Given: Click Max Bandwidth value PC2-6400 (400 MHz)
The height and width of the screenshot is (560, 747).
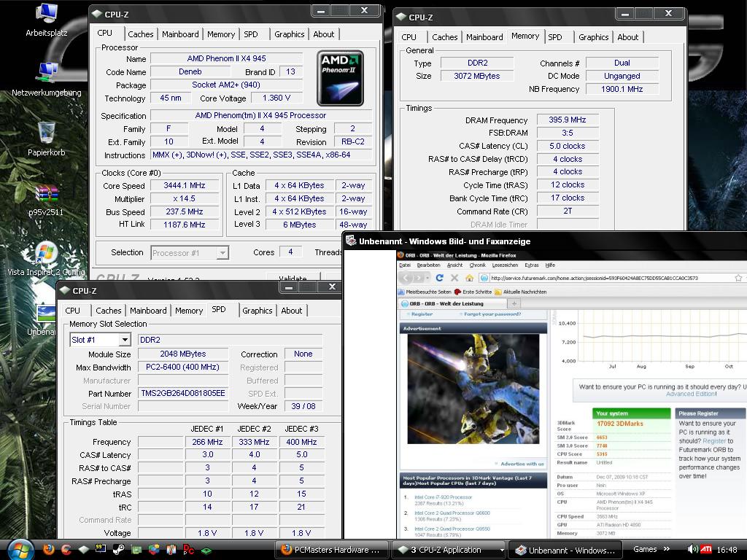Looking at the screenshot, I should 183,367.
